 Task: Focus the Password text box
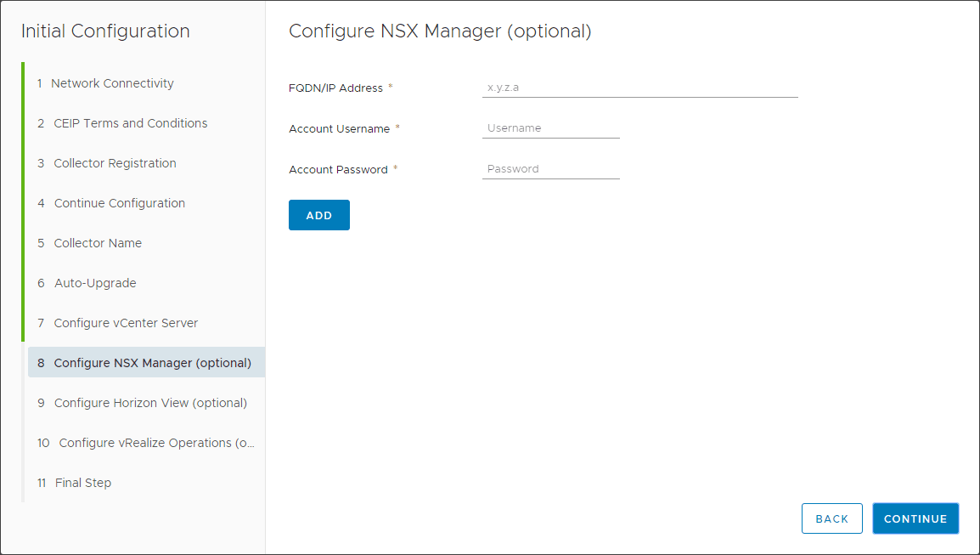[x=550, y=169]
